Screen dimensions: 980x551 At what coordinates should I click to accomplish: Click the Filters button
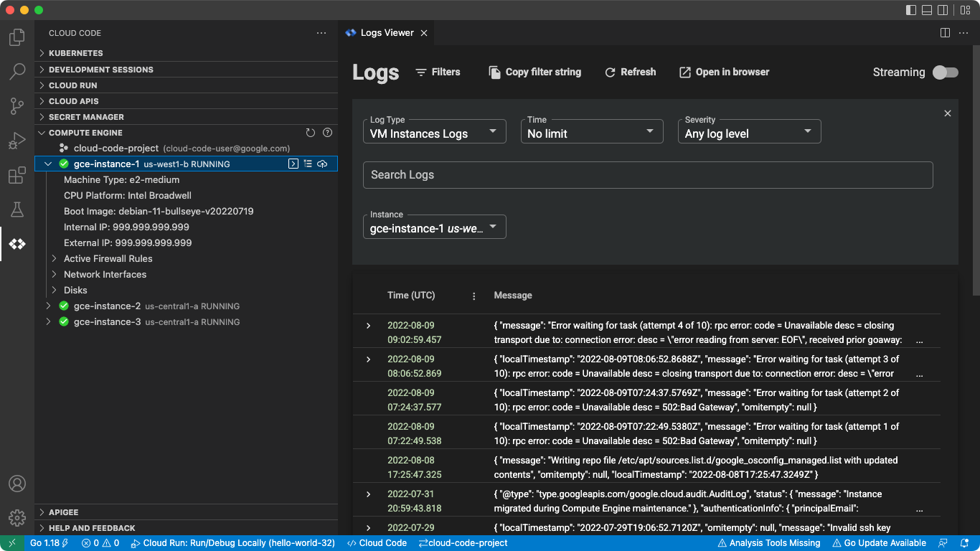point(438,72)
